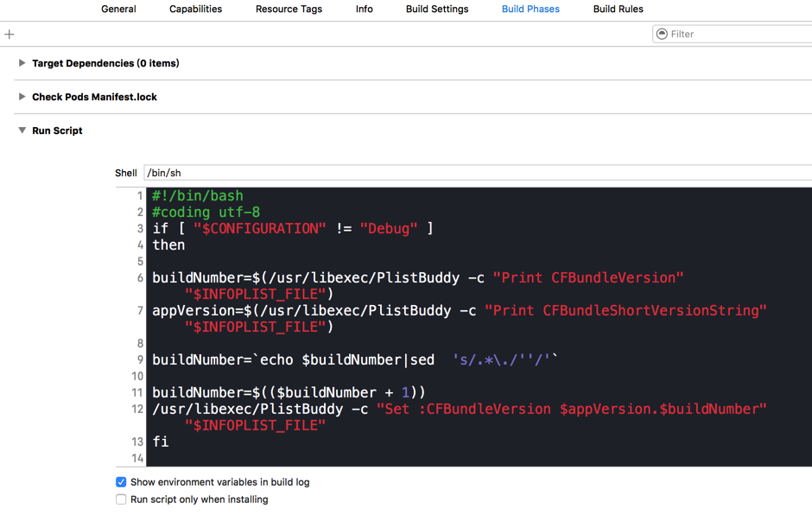The width and height of the screenshot is (812, 515).
Task: Click line number 5 in the gutter
Action: click(x=140, y=261)
